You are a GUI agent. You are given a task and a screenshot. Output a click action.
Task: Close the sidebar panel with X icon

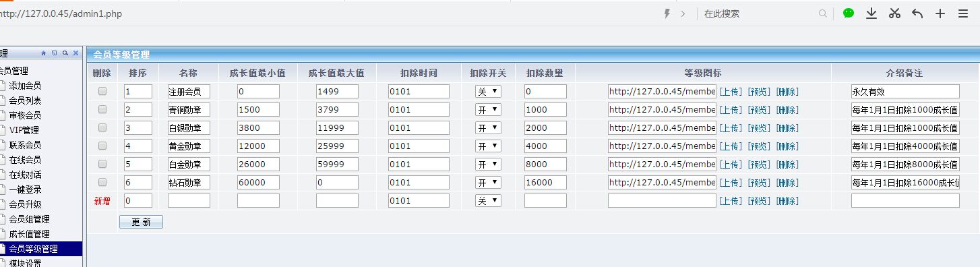coord(75,53)
